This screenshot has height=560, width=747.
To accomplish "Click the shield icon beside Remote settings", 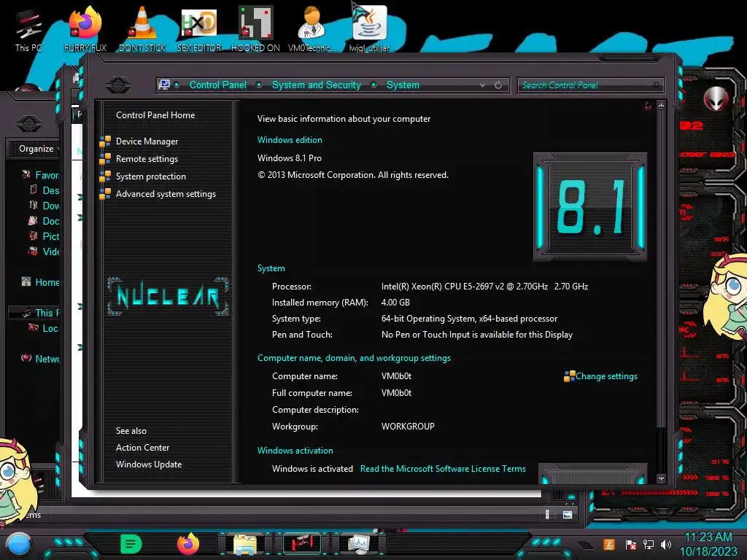I will click(x=105, y=159).
